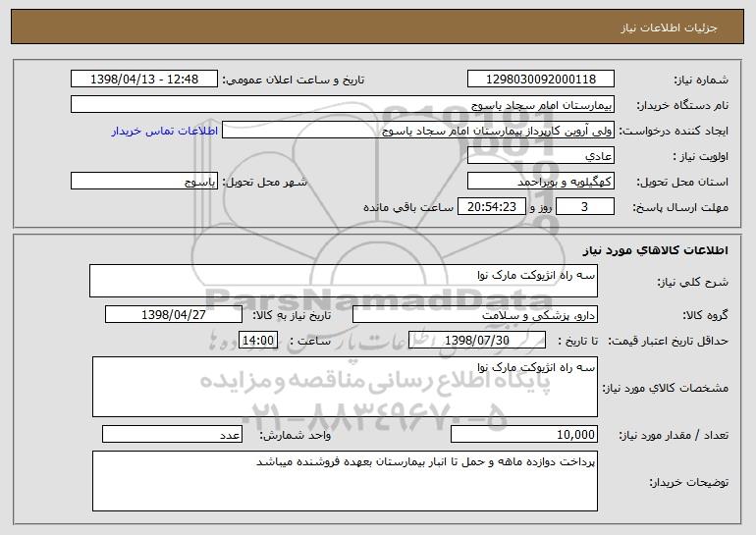Click the need number field 1298030092000118
756x535 pixels.
[540, 80]
